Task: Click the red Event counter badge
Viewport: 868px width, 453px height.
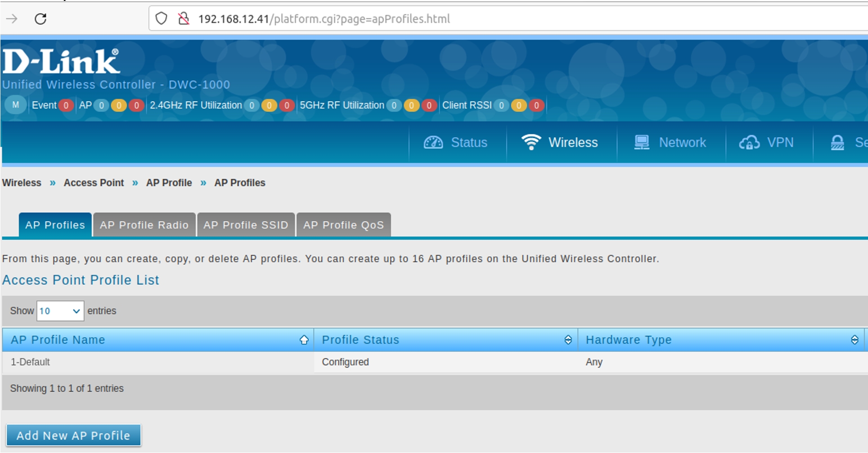Action: (66, 105)
